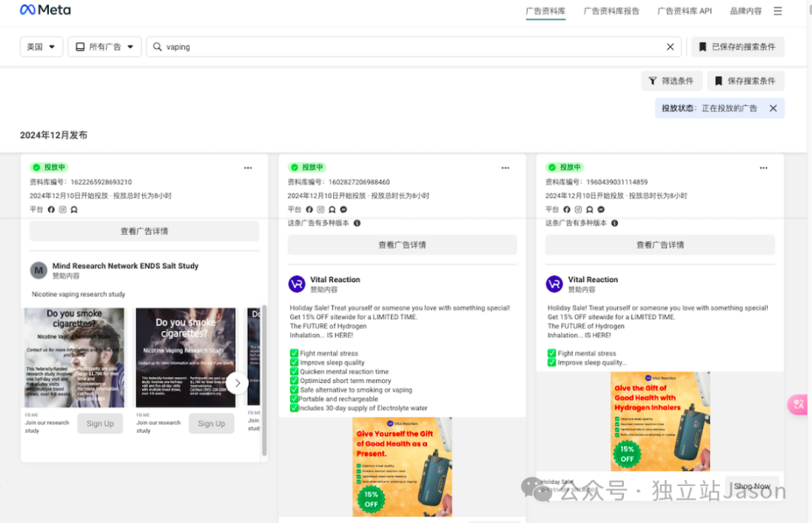Open 筛选条件 filters
This screenshot has width=812, height=523.
671,81
